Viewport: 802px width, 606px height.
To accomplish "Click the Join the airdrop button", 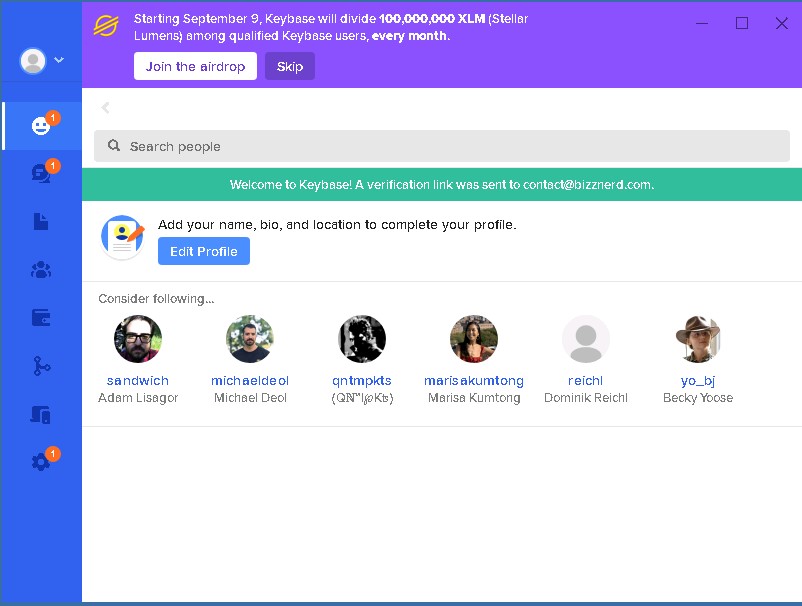I will [195, 66].
